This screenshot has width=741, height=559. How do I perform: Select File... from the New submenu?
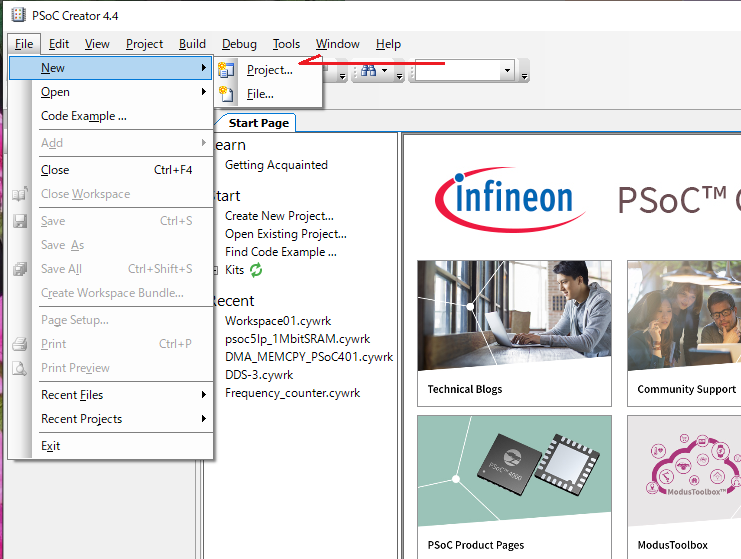(268, 94)
